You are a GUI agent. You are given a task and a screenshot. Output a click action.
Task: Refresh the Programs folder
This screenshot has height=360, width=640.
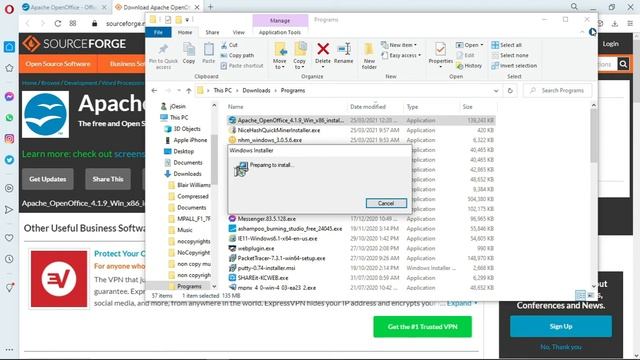pos(510,91)
